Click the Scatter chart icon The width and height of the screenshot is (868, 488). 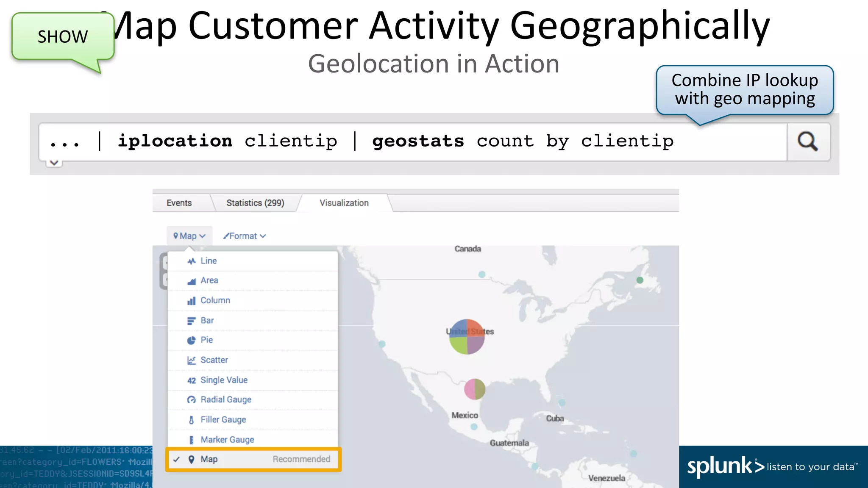coord(192,360)
